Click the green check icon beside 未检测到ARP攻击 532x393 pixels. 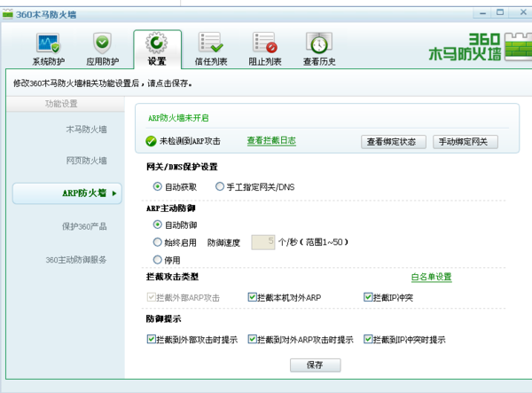[x=151, y=141]
